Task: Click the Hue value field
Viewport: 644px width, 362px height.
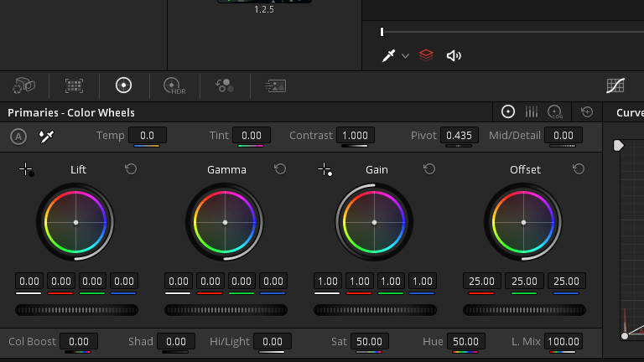Action: [465, 342]
